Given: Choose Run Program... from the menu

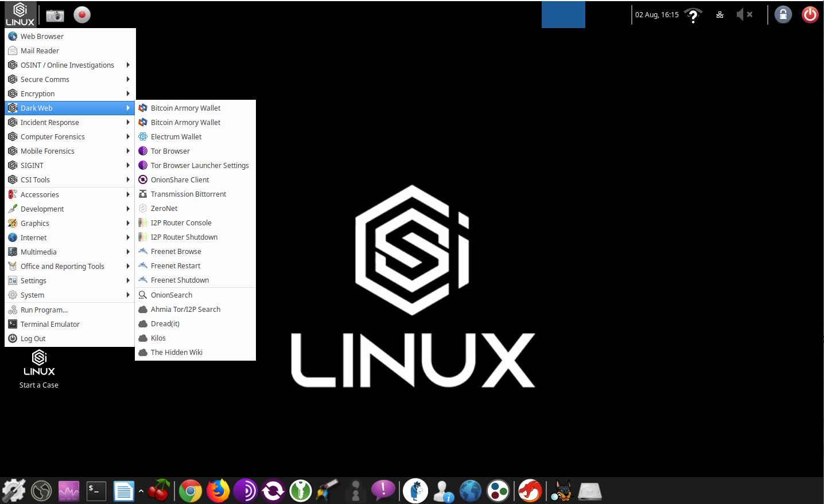Looking at the screenshot, I should tap(70, 310).
